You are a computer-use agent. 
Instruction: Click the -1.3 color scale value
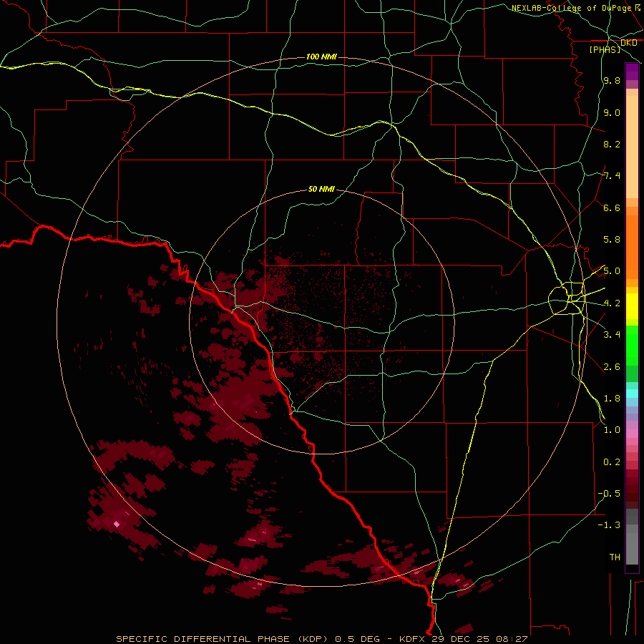point(609,525)
